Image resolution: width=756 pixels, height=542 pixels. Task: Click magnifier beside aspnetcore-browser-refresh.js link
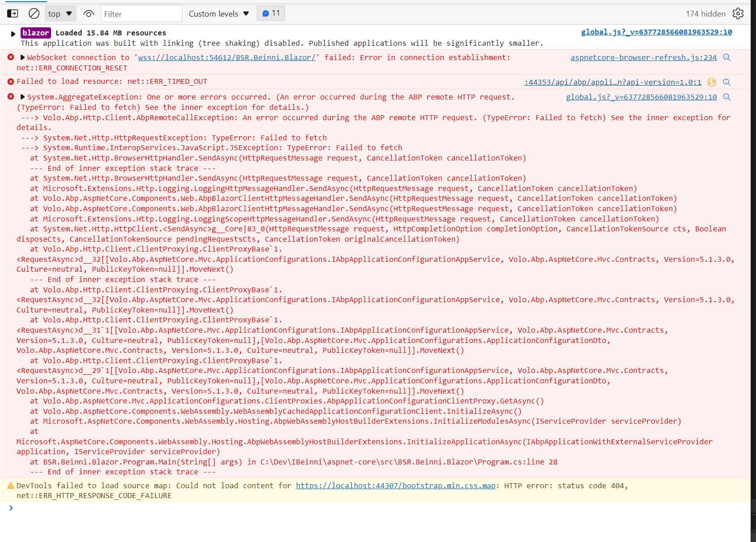pyautogui.click(x=726, y=57)
